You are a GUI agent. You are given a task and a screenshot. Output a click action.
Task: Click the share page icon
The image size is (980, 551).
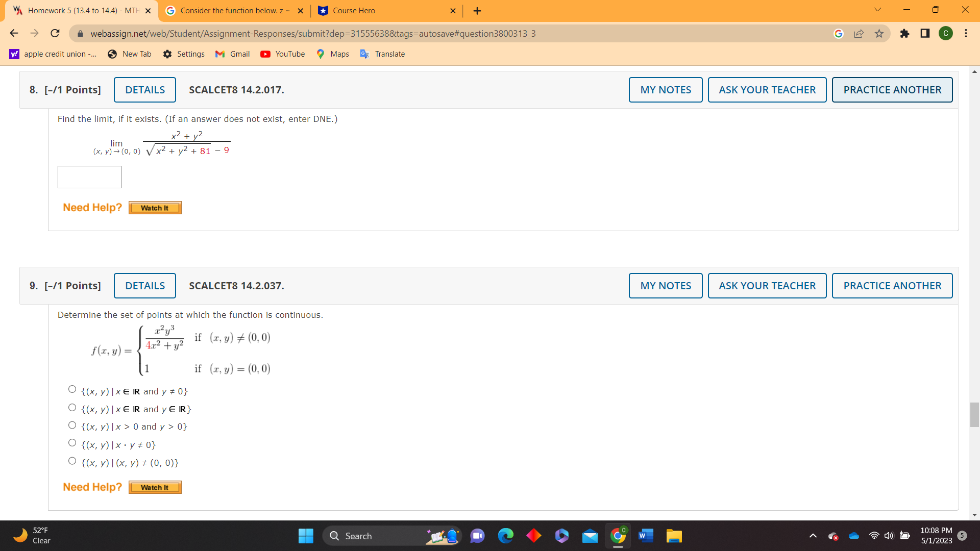tap(859, 34)
